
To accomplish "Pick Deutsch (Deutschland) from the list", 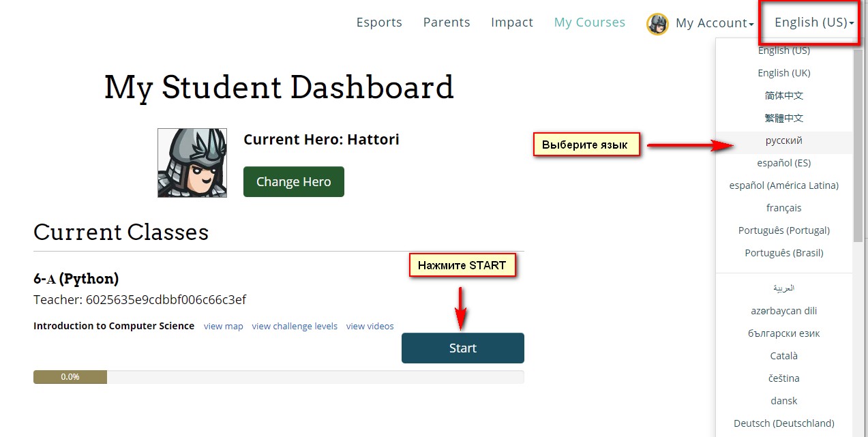I will [783, 423].
